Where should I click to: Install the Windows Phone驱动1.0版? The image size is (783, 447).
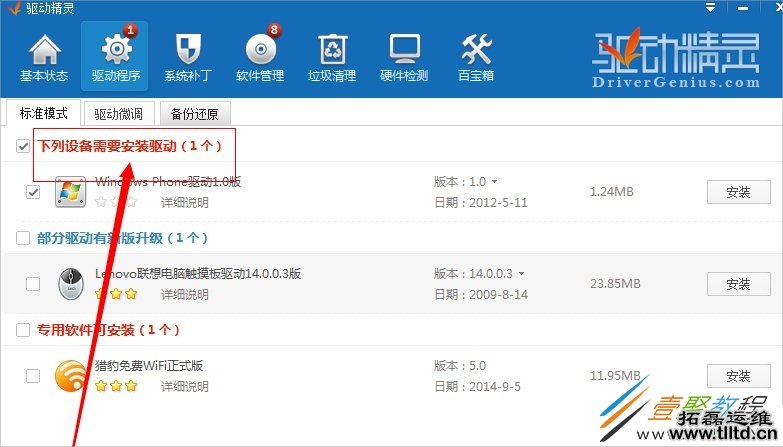point(739,192)
